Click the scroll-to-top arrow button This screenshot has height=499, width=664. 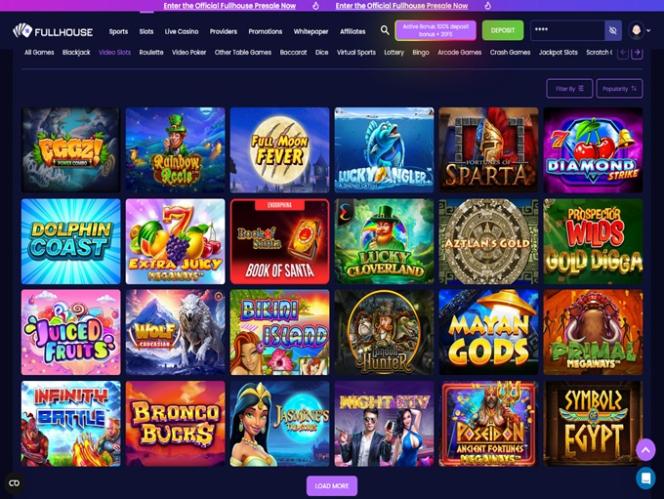click(x=645, y=450)
